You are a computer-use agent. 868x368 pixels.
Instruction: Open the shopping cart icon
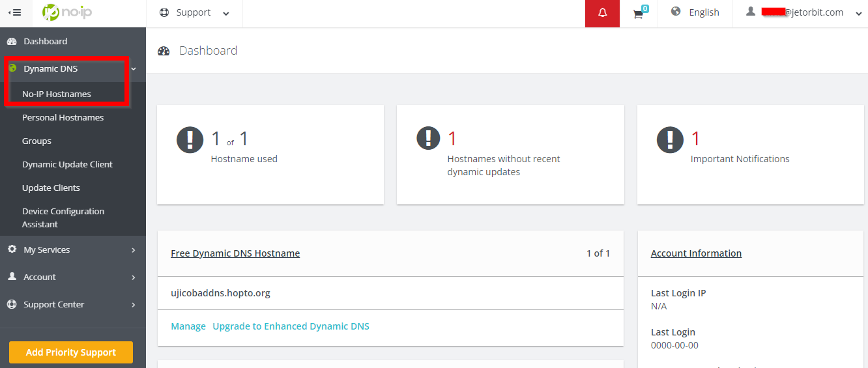click(x=639, y=13)
